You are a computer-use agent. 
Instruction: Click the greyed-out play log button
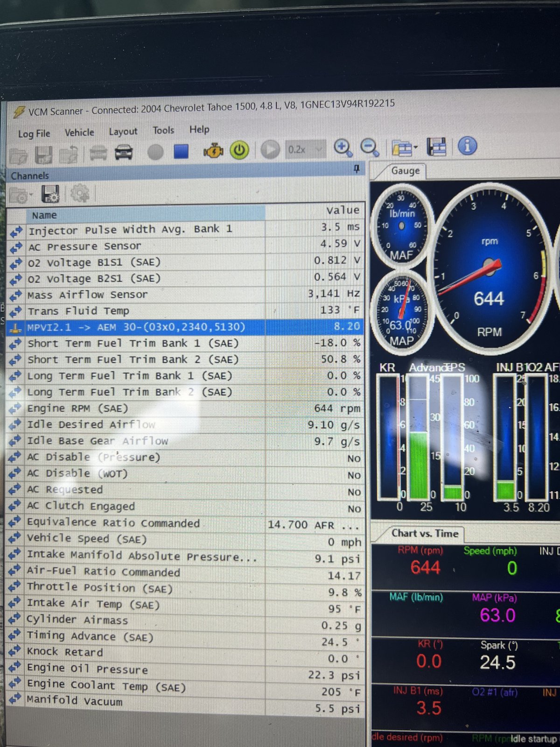pyautogui.click(x=270, y=150)
